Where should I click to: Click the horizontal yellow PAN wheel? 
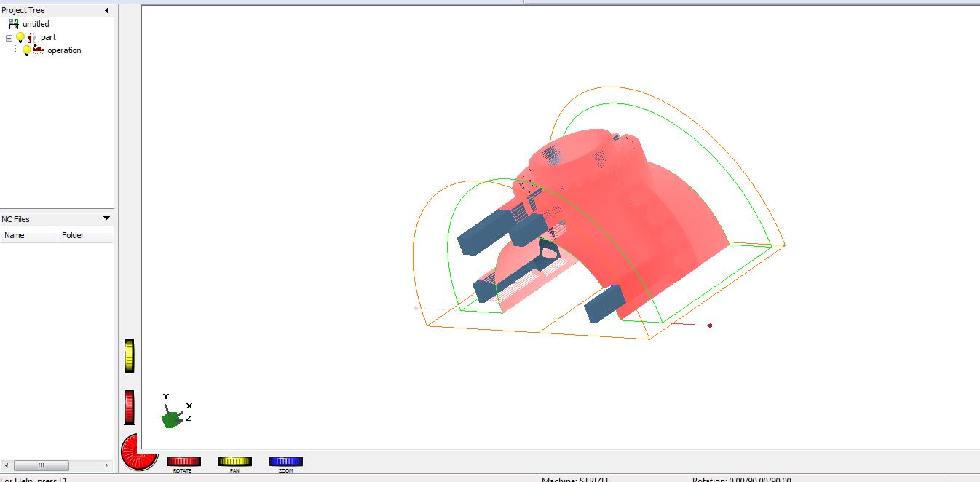click(234, 461)
